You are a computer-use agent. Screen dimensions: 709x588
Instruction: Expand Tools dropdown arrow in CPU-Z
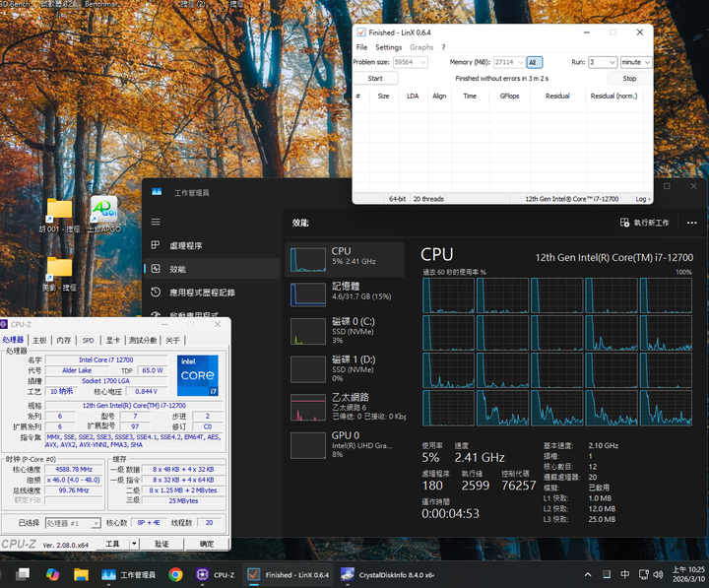[x=134, y=544]
